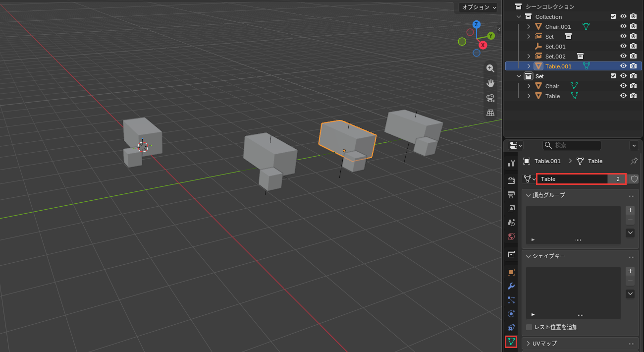Open the World properties tab (globe icon)
The width and height of the screenshot is (644, 352).
[511, 236]
